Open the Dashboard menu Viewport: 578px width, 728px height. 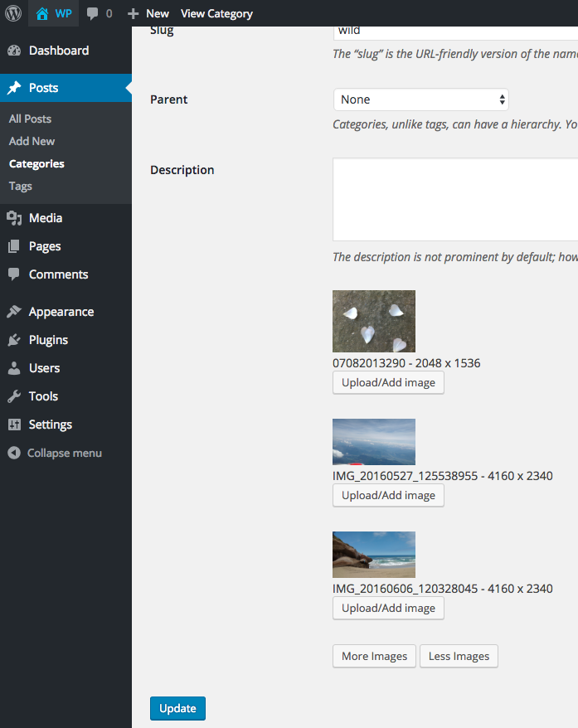click(x=59, y=51)
